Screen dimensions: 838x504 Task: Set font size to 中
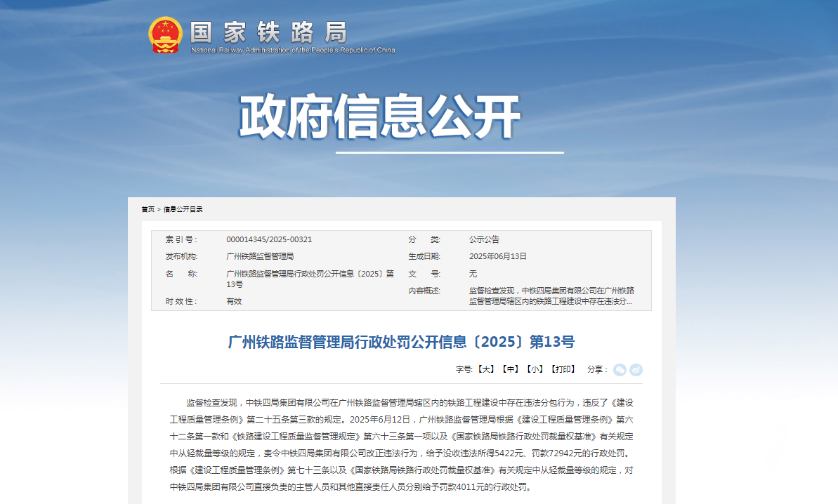point(511,369)
